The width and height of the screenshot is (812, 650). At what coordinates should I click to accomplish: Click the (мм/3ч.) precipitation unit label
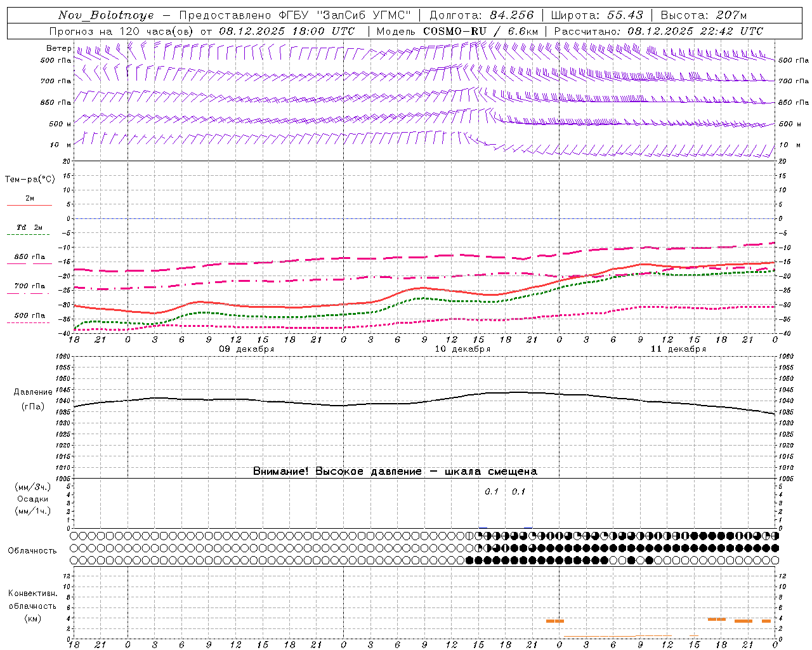33,487
